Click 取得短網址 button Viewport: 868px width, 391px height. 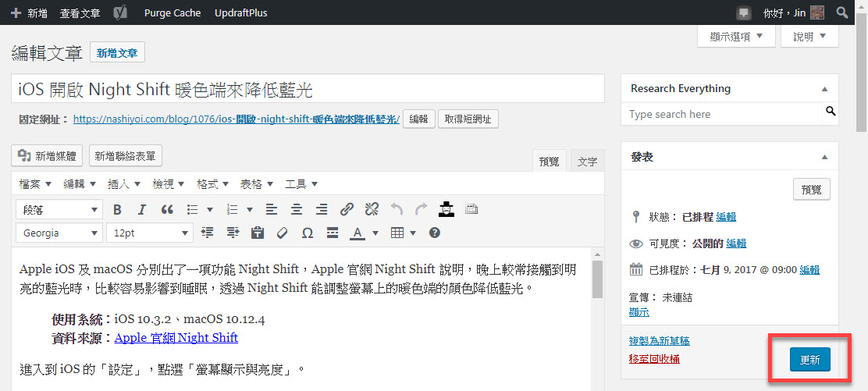pyautogui.click(x=468, y=119)
